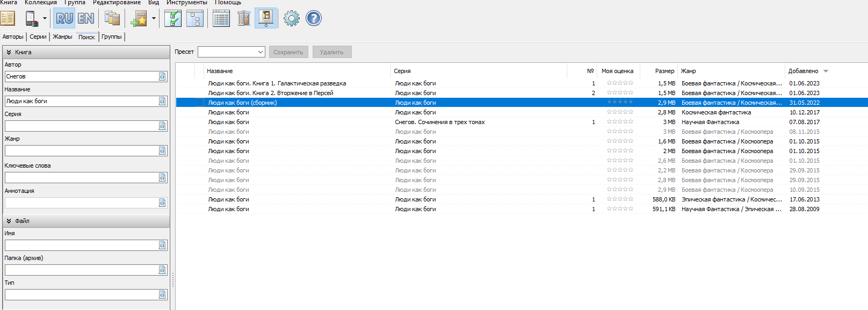Open the Инструменты menu
The height and width of the screenshot is (310, 868).
tap(186, 3)
